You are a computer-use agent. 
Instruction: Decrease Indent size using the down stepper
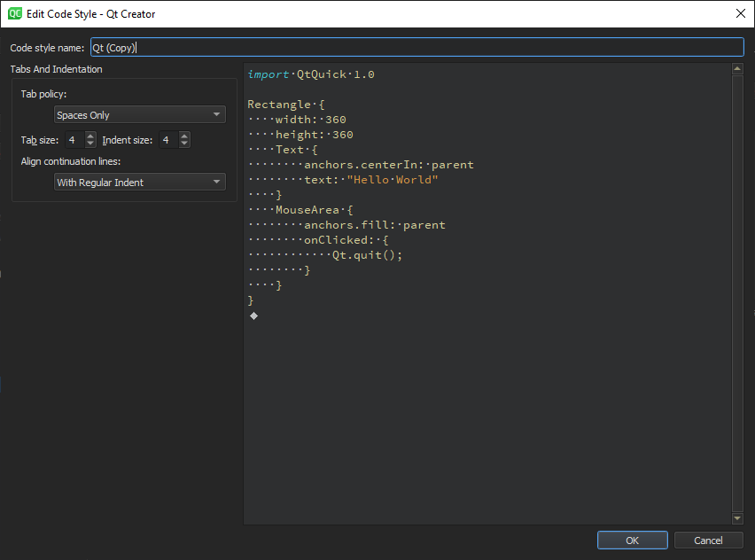[x=184, y=143]
